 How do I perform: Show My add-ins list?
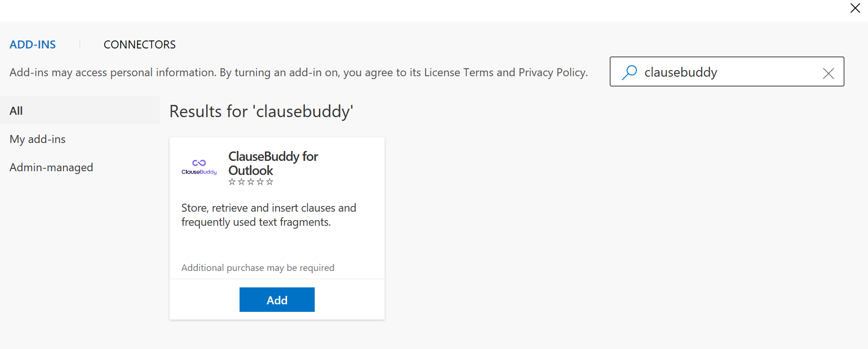[38, 139]
